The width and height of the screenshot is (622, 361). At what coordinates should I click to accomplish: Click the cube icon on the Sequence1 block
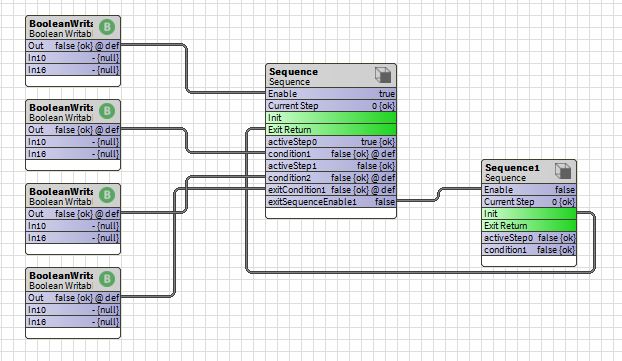pos(563,171)
